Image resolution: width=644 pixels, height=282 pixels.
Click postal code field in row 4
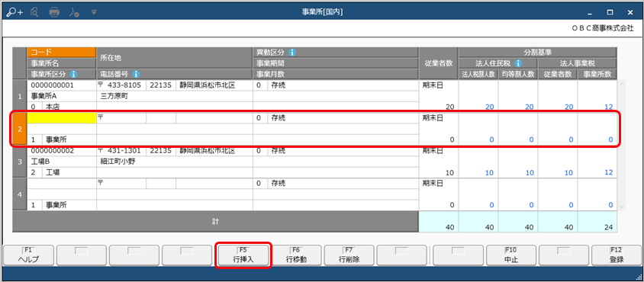point(121,184)
